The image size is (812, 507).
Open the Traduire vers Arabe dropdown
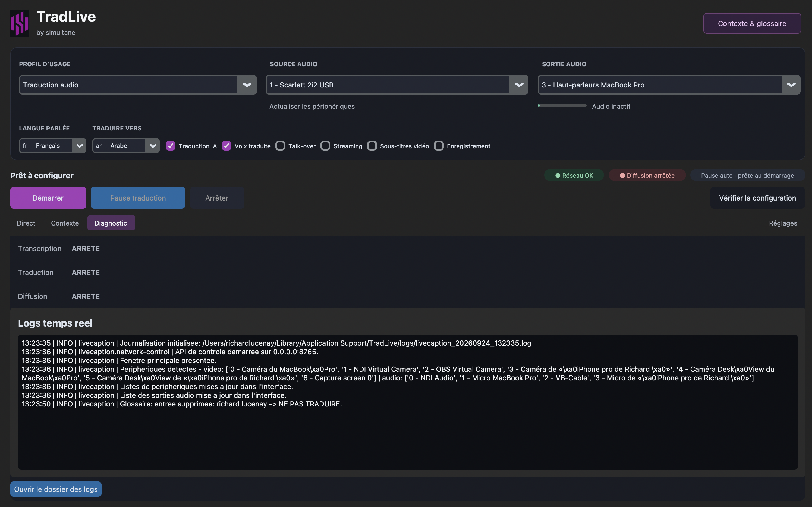point(126,146)
